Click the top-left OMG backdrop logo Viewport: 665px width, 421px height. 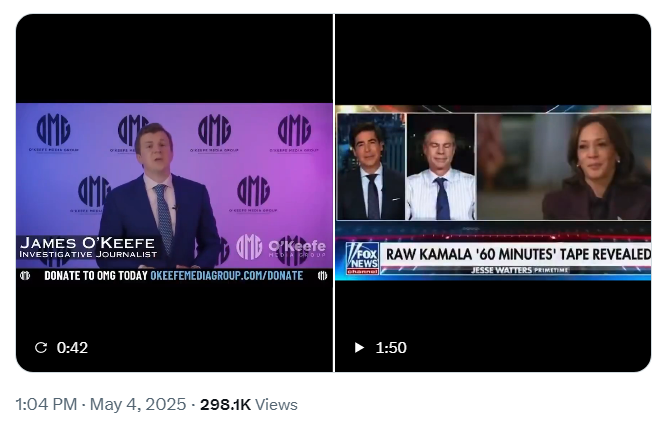tap(53, 133)
